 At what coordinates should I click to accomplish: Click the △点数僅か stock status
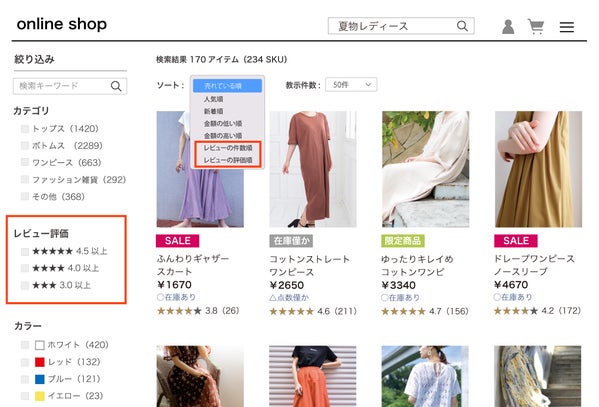point(289,298)
